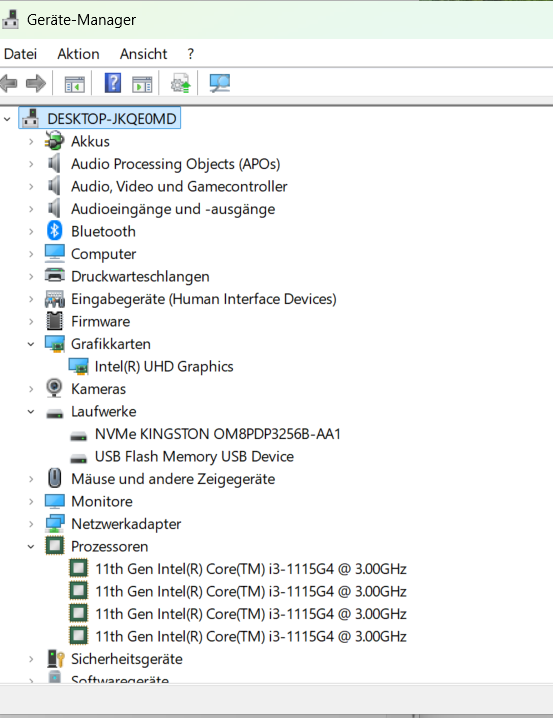The width and height of the screenshot is (553, 718).
Task: Click the Computer monitor icon
Action: [x=55, y=253]
